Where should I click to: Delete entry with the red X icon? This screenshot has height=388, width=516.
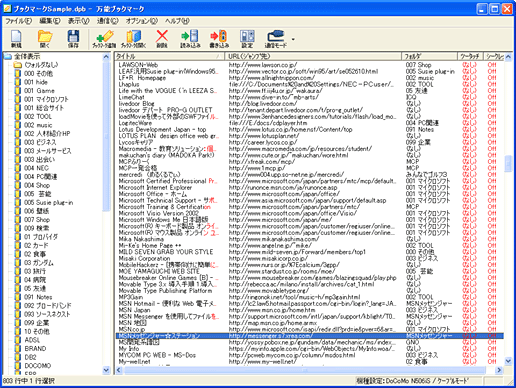(x=162, y=38)
